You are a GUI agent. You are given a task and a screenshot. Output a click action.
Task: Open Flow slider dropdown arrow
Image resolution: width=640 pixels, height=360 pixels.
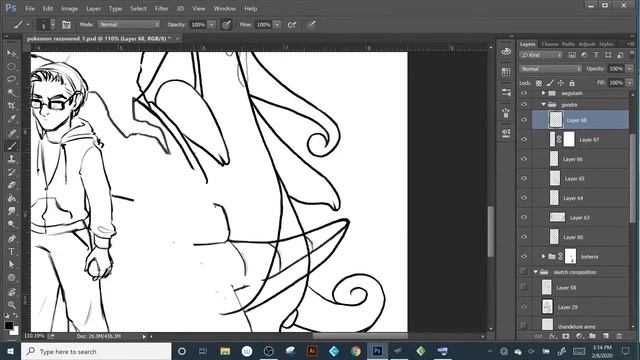tap(277, 25)
